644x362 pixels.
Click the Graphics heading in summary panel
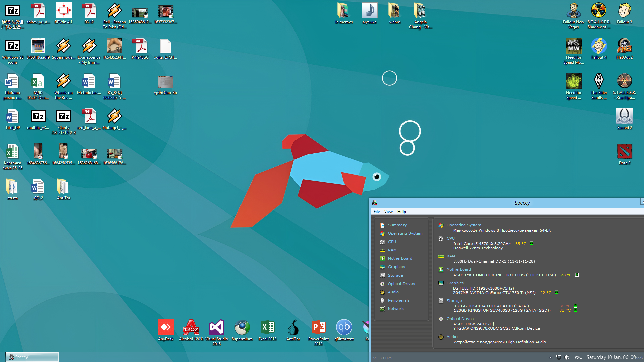coord(455,283)
